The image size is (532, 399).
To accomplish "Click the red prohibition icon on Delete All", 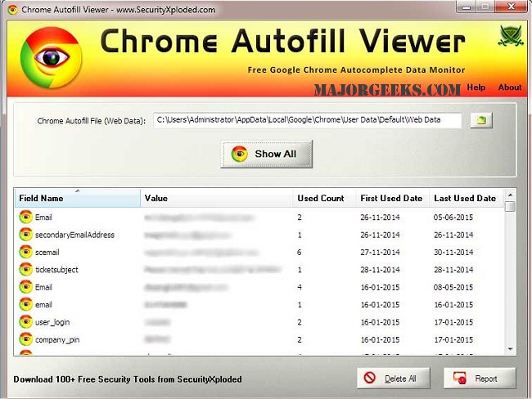I will point(369,378).
